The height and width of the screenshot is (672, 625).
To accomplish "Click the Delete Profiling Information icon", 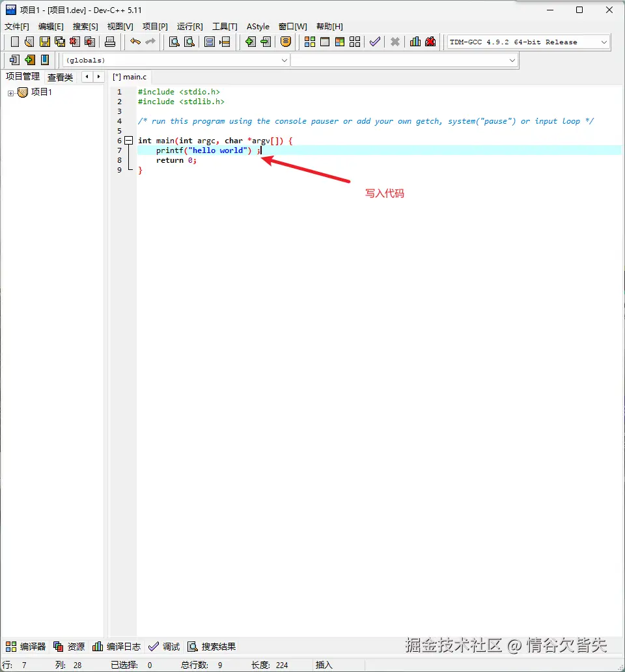I will point(430,42).
